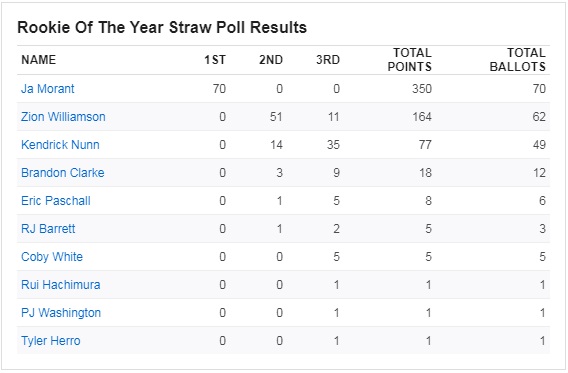
Task: Sort by 3RD column header
Action: [328, 60]
